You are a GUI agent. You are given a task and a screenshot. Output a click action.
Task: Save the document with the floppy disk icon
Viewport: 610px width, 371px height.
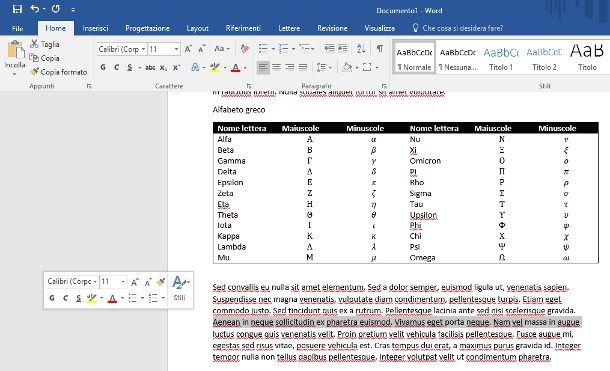coord(17,9)
